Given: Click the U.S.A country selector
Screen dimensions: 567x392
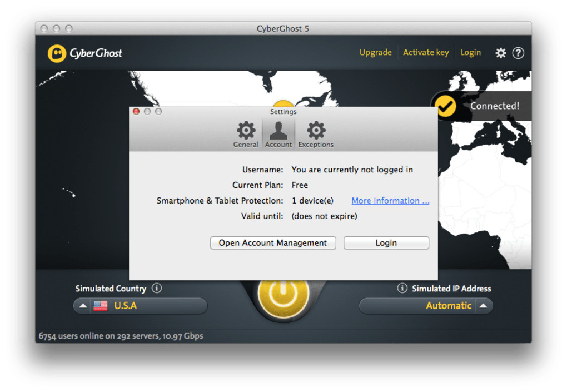Looking at the screenshot, I should tap(140, 306).
